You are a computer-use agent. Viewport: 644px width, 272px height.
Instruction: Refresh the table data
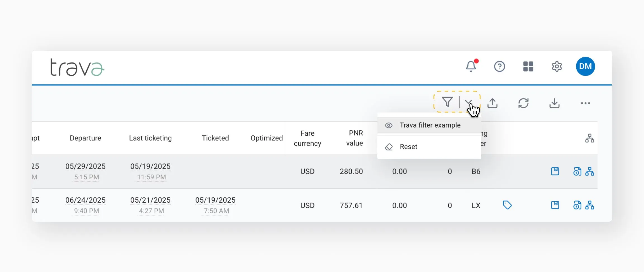click(523, 103)
